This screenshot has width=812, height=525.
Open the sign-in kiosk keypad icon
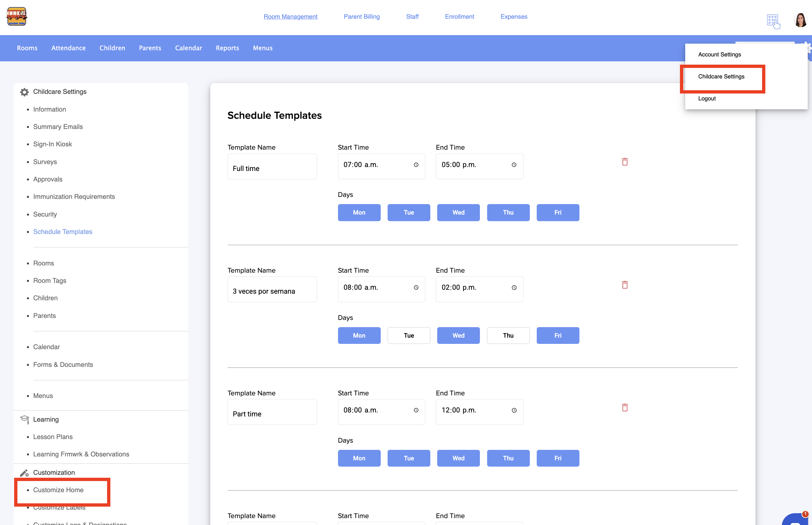point(773,21)
